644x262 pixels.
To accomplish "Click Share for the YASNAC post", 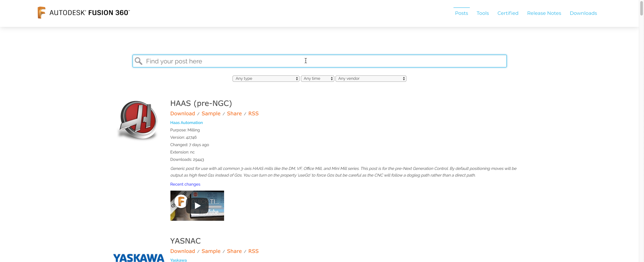I will tap(234, 251).
